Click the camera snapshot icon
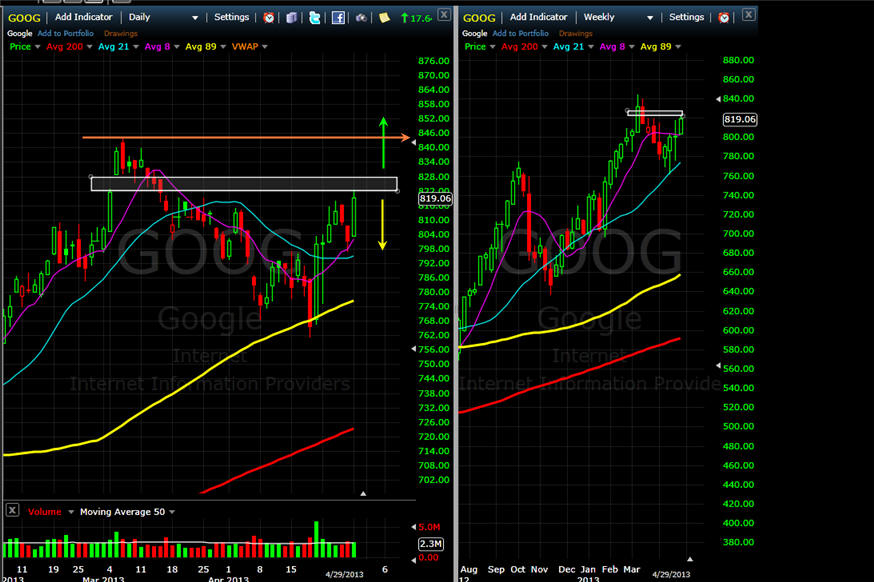 click(x=361, y=18)
